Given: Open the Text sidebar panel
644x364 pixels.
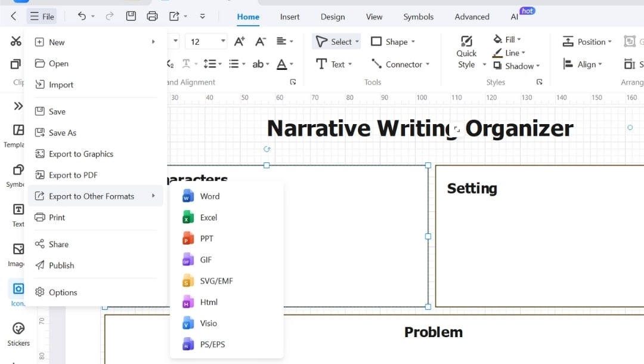Looking at the screenshot, I should [18, 215].
